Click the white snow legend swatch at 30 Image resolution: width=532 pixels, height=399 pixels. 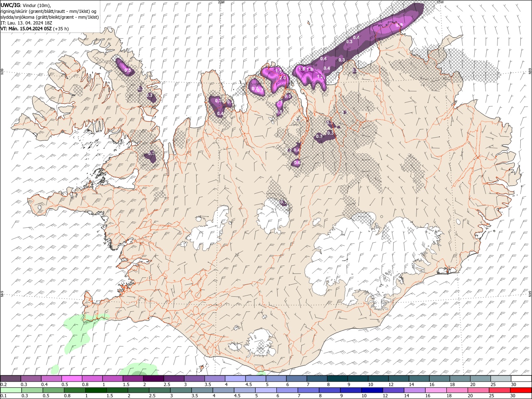tap(522, 379)
